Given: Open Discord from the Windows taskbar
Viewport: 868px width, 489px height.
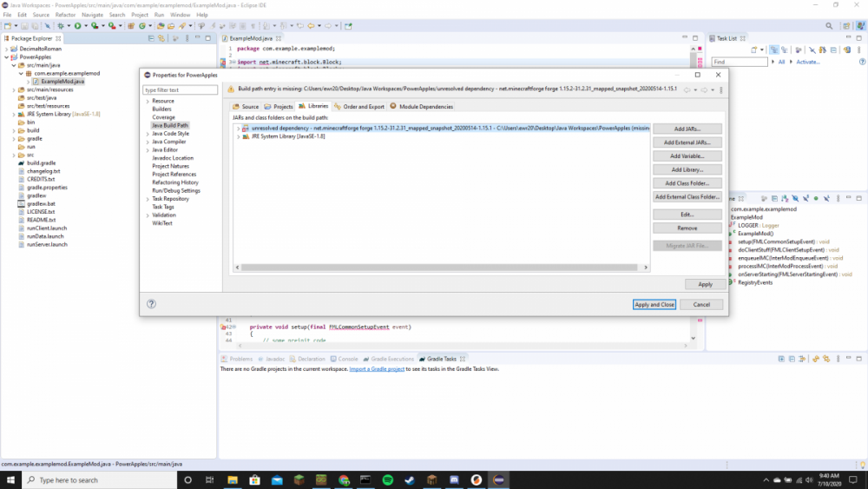Looking at the screenshot, I should (454, 479).
